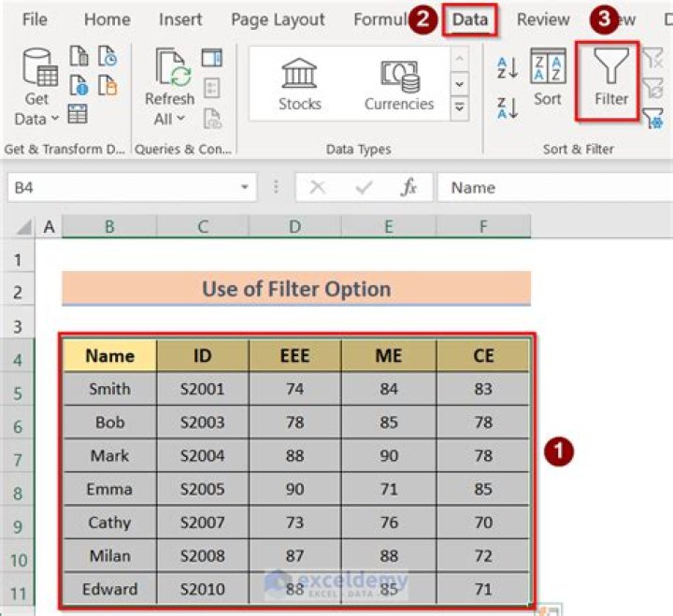Screen dimensions: 673x616
Task: Click the Smith cell
Action: click(x=110, y=389)
